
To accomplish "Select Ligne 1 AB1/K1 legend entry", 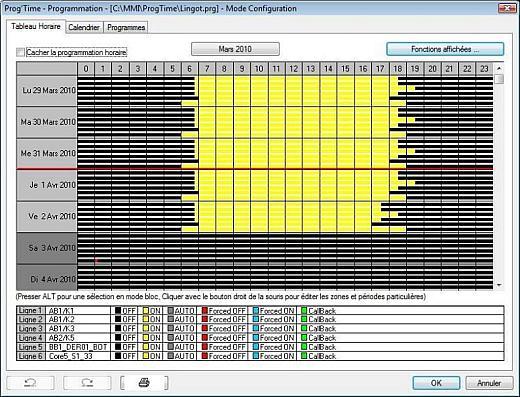I will point(63,311).
